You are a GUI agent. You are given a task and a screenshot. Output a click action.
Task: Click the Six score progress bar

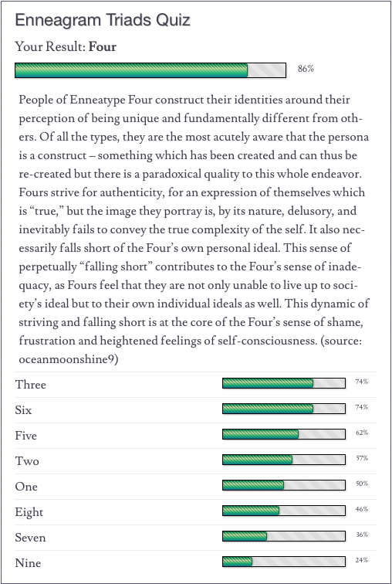(284, 409)
